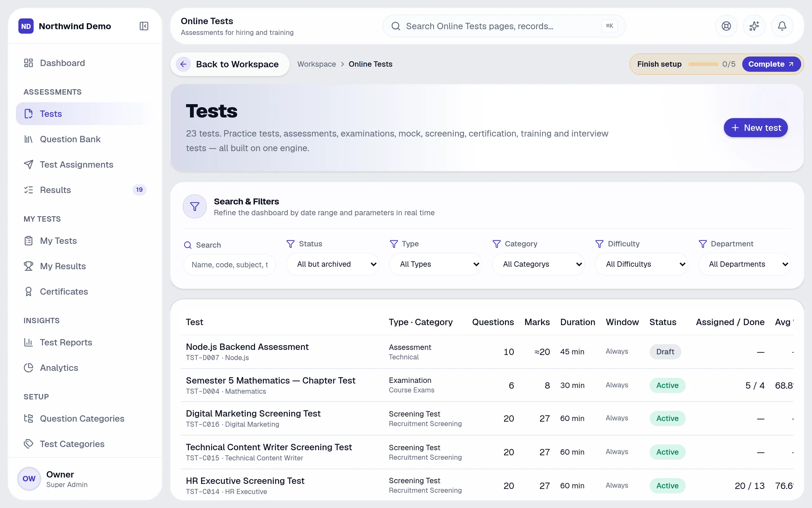Go to Question Bank

click(85, 139)
